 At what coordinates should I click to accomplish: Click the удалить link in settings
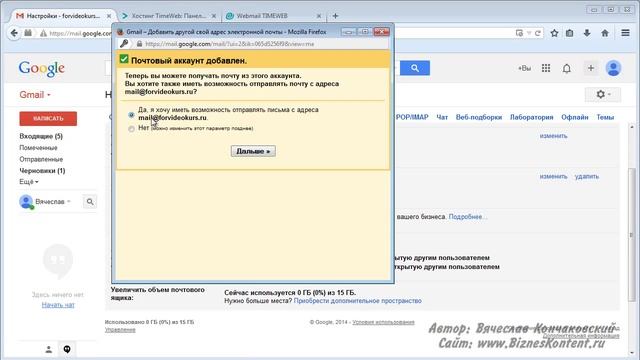587,176
